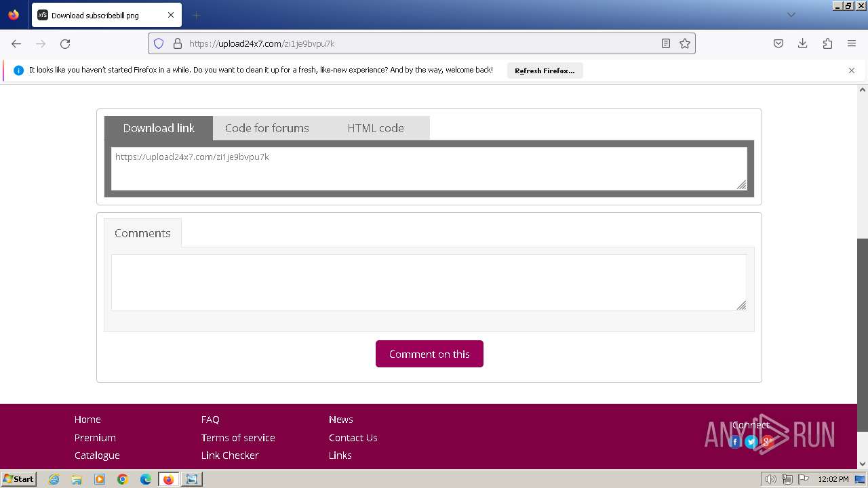Open the Home footer link
The height and width of the screenshot is (488, 868).
[87, 420]
